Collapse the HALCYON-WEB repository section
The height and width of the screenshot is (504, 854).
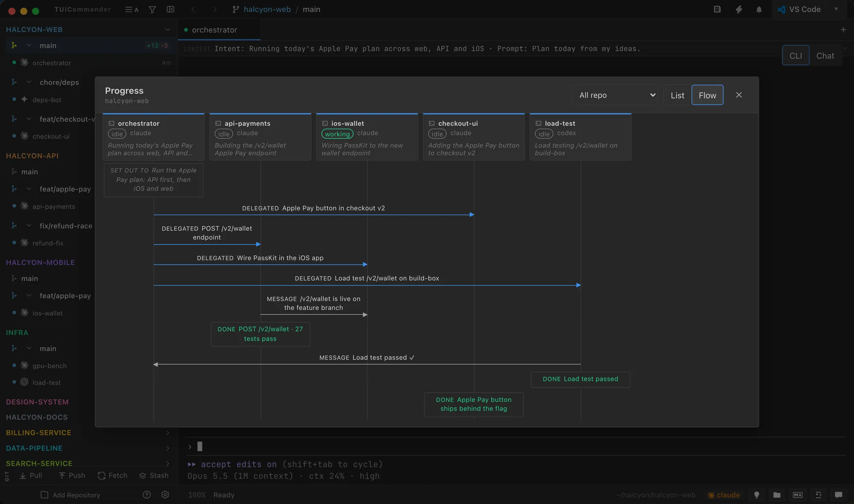tap(167, 29)
